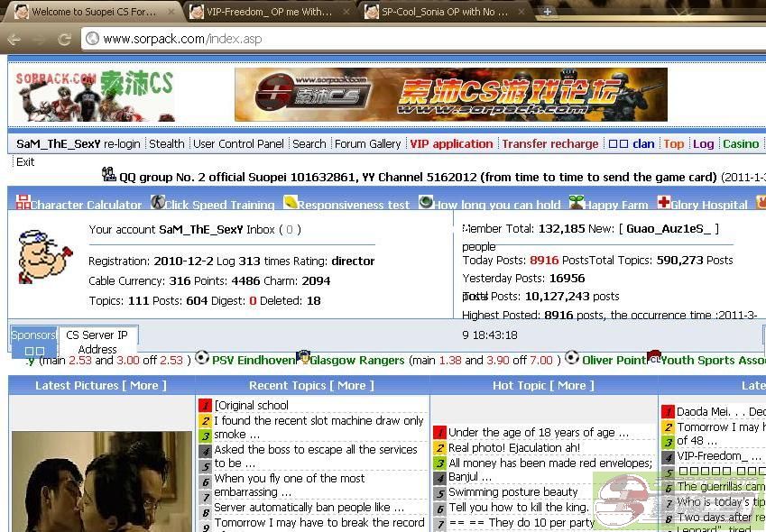766x532 pixels.
Task: Open Click Speed Training game icon
Action: (158, 202)
